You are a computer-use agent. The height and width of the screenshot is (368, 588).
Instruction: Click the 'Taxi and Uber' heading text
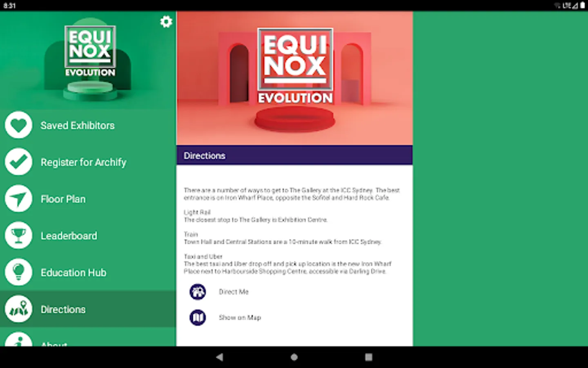click(203, 256)
